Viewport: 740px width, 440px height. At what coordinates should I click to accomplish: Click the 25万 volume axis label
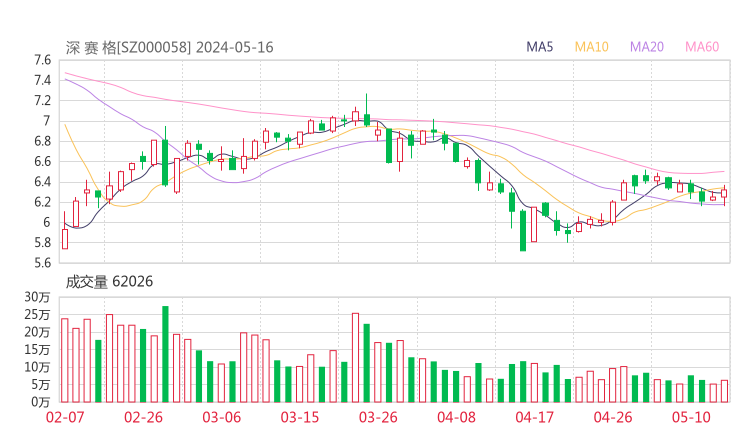point(37,314)
